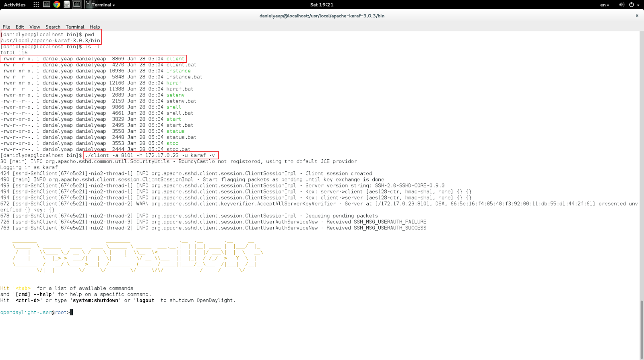Open the volume speaker icon
The width and height of the screenshot is (644, 360).
coord(621,4)
